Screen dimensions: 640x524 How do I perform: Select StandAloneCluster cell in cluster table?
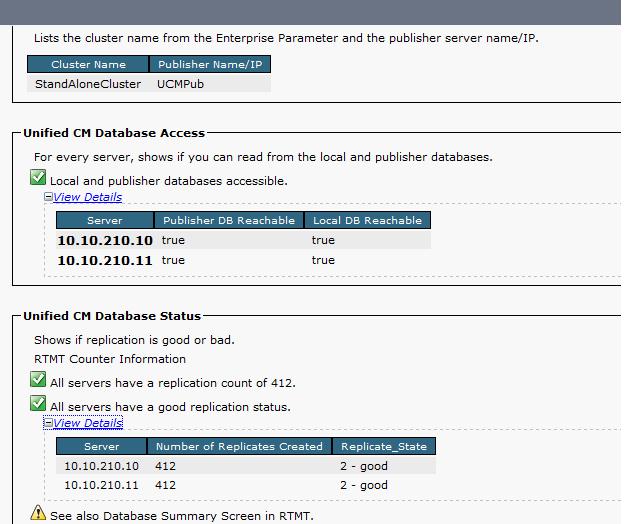(88, 84)
